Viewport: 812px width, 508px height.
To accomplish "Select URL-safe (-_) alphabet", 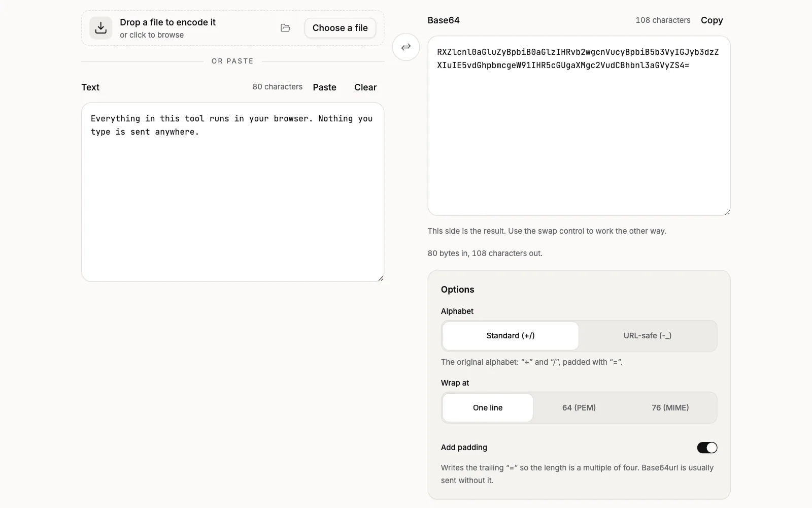I will pos(648,336).
